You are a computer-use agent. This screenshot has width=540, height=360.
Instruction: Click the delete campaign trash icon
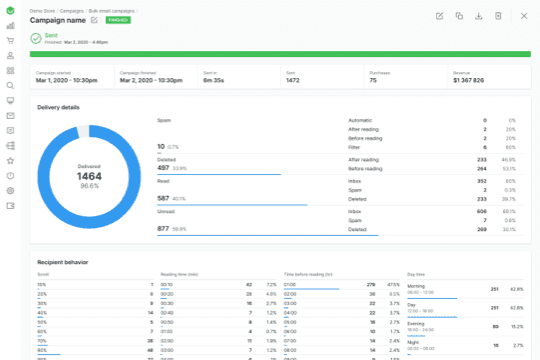pyautogui.click(x=498, y=16)
